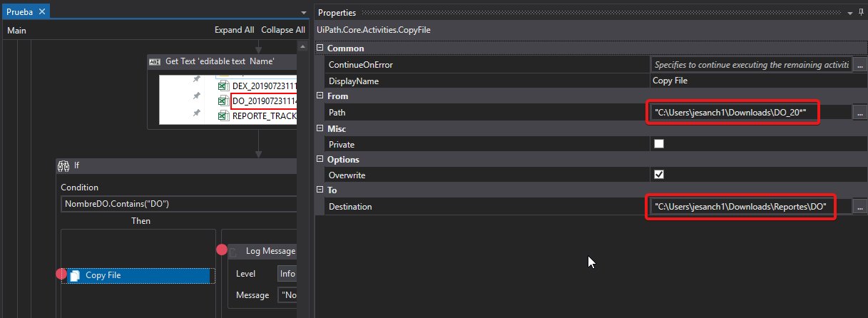The image size is (868, 318).
Task: Collapse the Misc property section
Action: click(x=320, y=128)
